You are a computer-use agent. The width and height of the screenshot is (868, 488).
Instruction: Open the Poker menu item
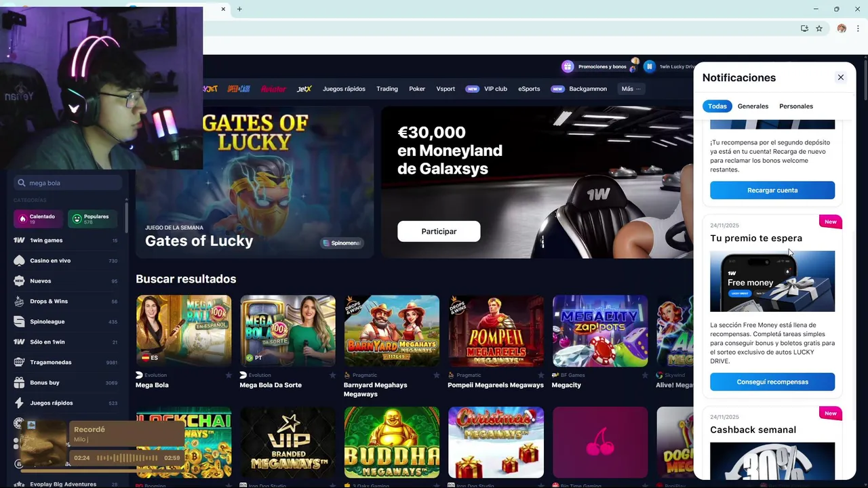[417, 89]
